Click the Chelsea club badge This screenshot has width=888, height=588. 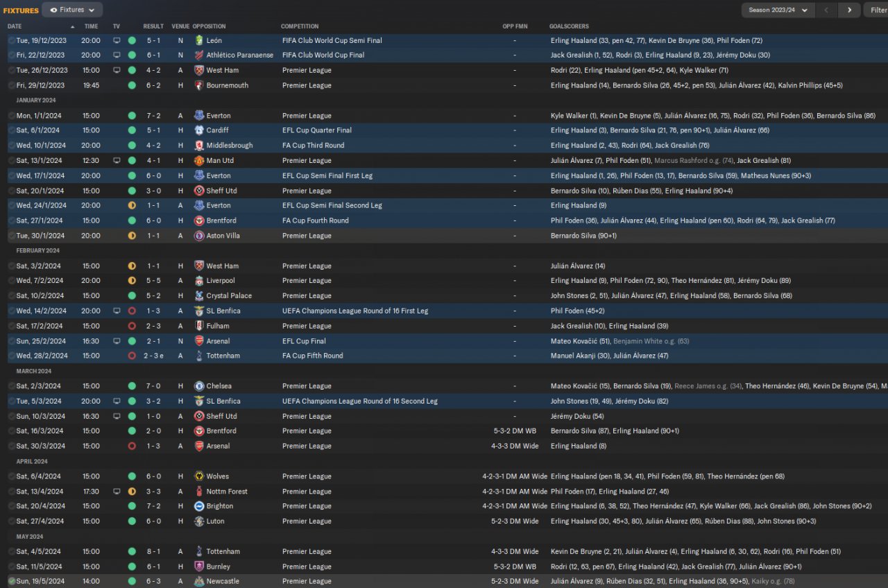pos(199,386)
